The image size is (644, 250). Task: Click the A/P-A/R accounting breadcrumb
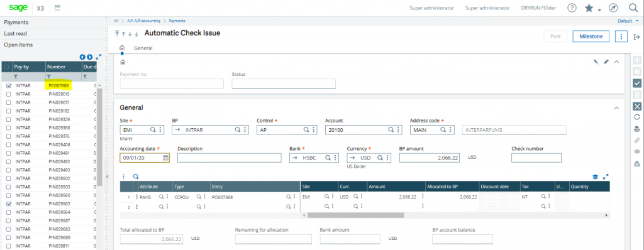[x=144, y=21]
